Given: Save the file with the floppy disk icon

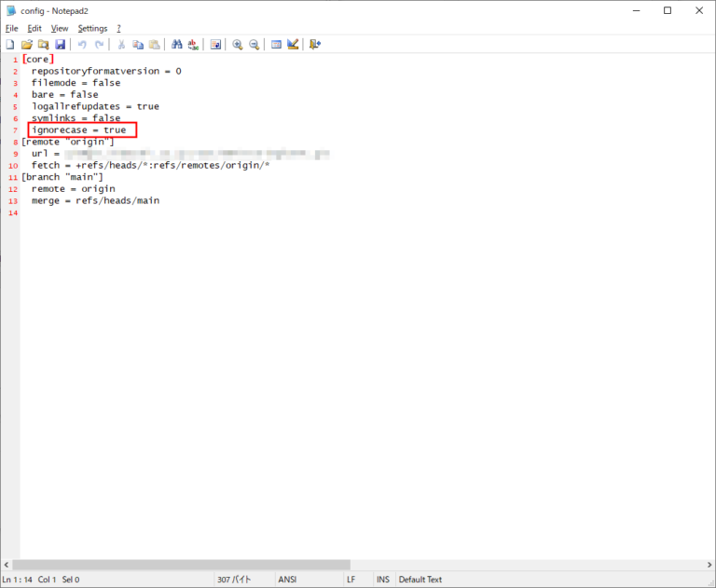Looking at the screenshot, I should (x=60, y=45).
